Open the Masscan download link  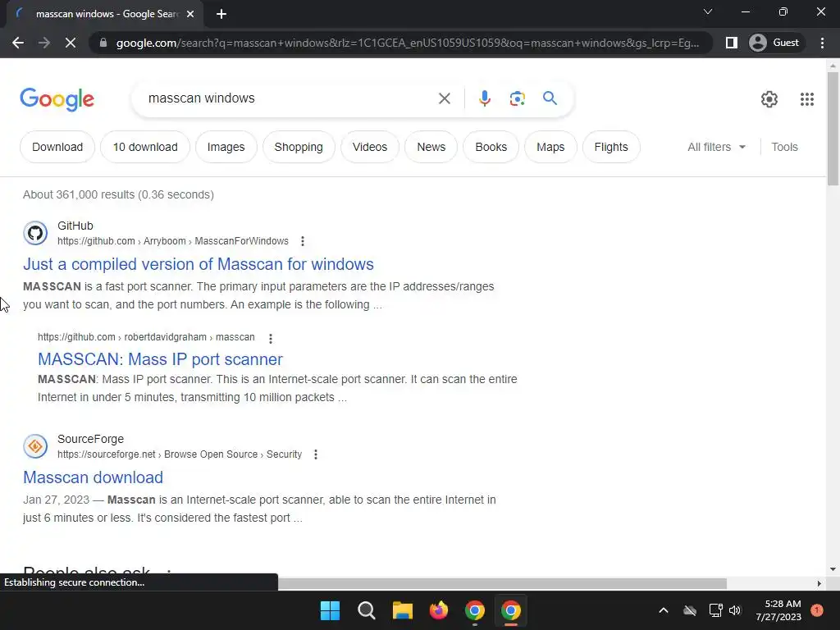[x=94, y=477]
